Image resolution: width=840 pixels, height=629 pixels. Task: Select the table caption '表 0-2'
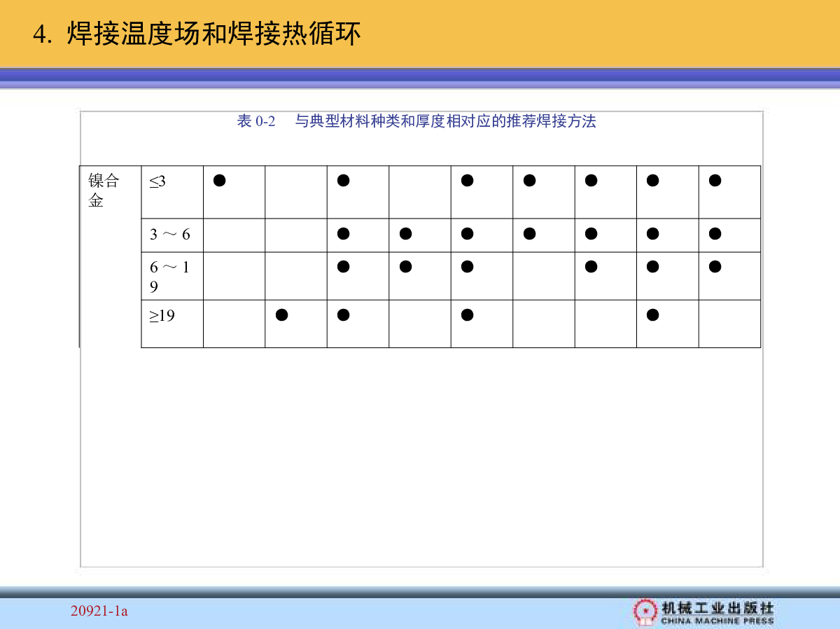(256, 121)
